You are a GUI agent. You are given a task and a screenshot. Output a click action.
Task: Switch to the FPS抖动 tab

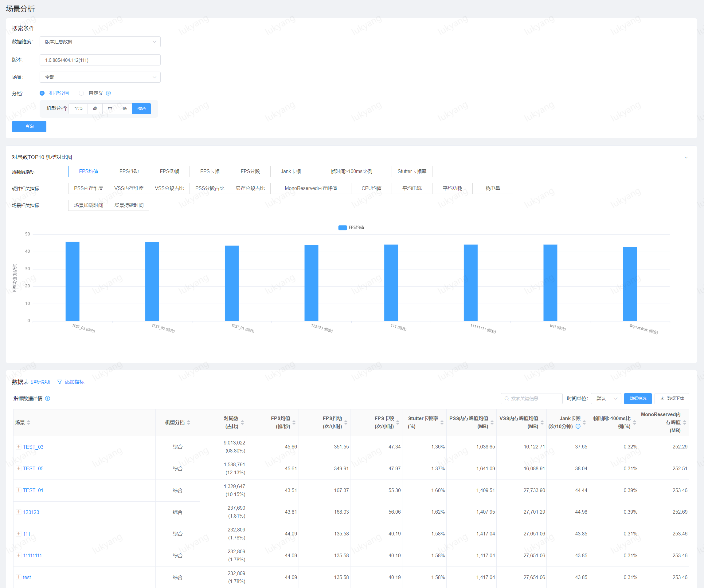click(x=129, y=172)
